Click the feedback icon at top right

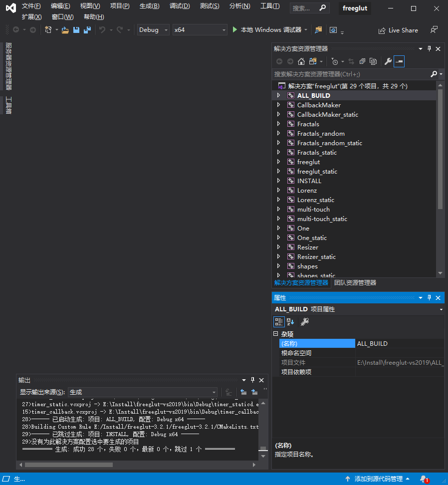coord(434,30)
